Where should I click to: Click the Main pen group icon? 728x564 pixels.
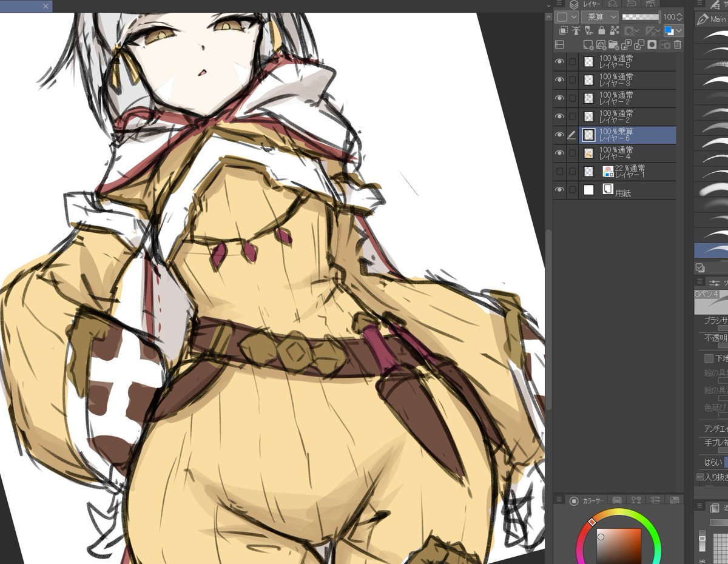[703, 19]
